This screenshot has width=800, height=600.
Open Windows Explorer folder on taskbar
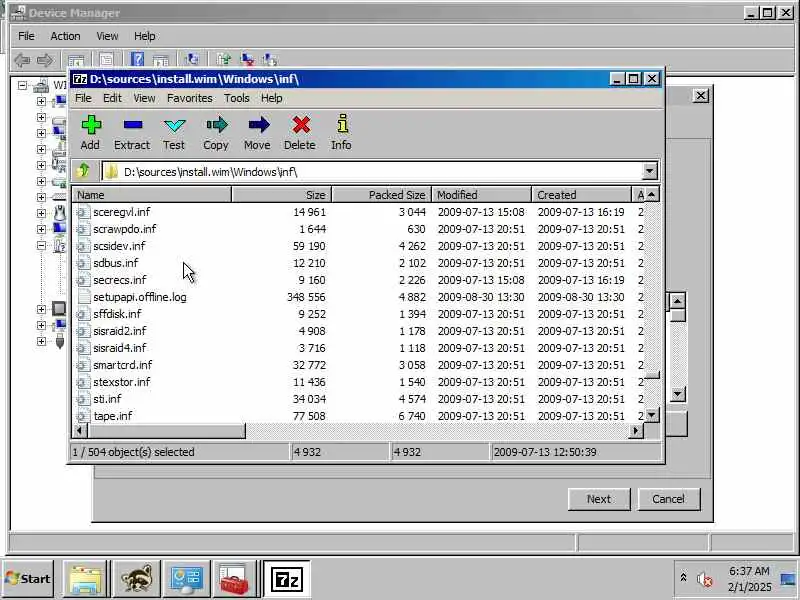tap(85, 580)
